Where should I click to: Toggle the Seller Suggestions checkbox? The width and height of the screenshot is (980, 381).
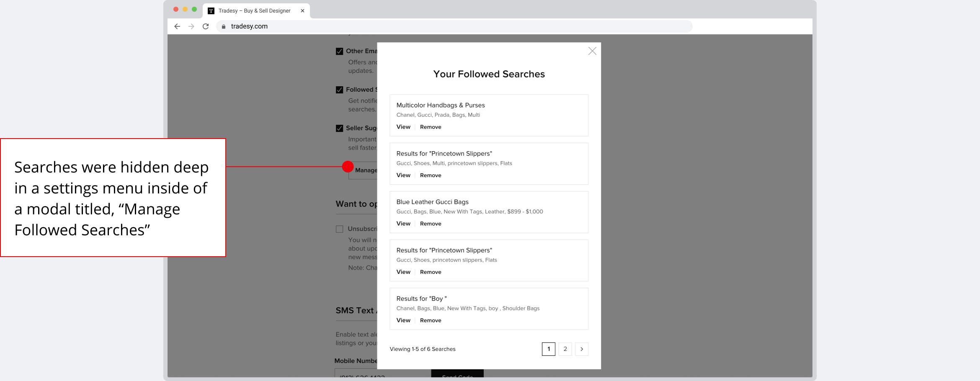(340, 129)
